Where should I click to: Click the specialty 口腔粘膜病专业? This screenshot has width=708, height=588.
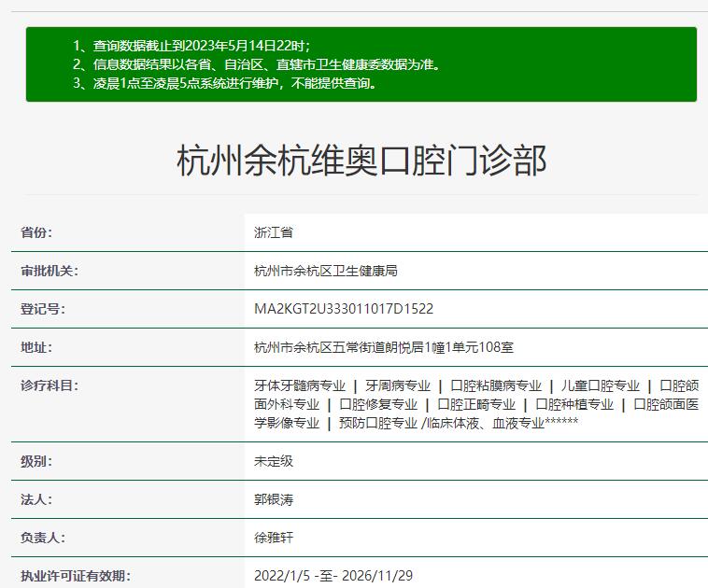point(496,385)
